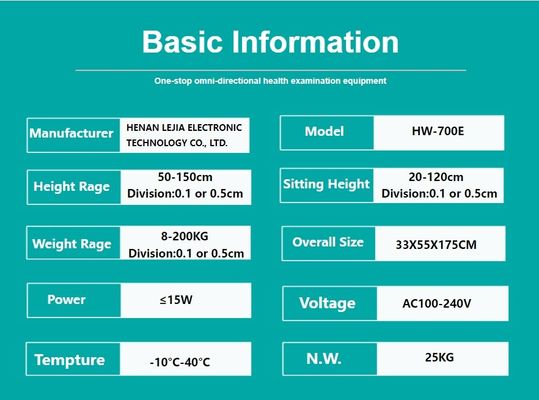Select the 'Sitting Height' label
This screenshot has width=539, height=400.
326,184
